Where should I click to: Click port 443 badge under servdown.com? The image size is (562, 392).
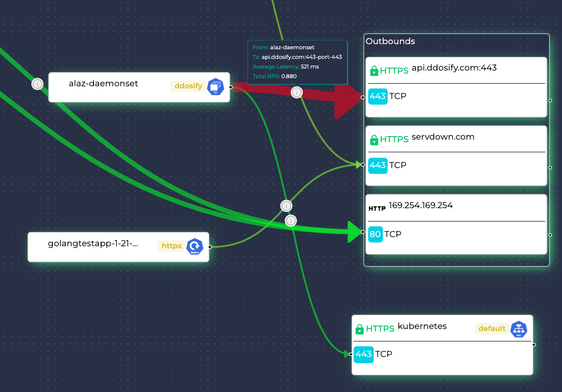(x=378, y=165)
